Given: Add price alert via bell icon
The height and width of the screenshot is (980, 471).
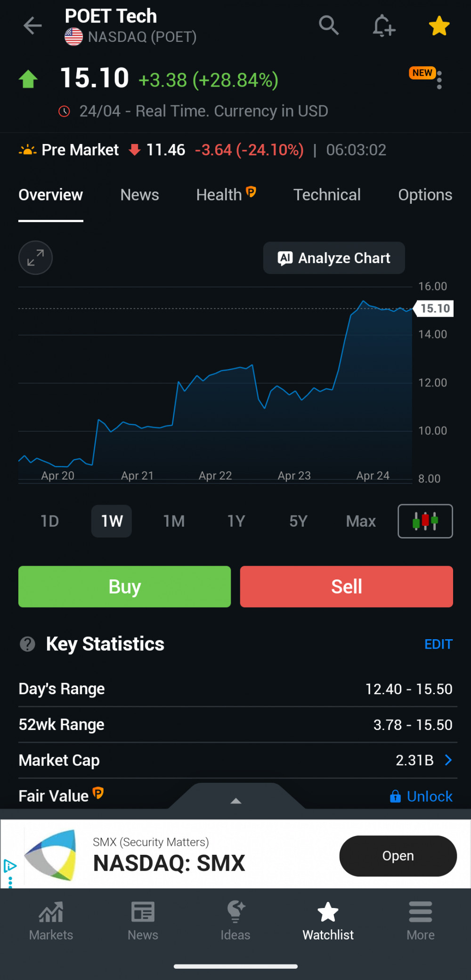Looking at the screenshot, I should click(383, 25).
